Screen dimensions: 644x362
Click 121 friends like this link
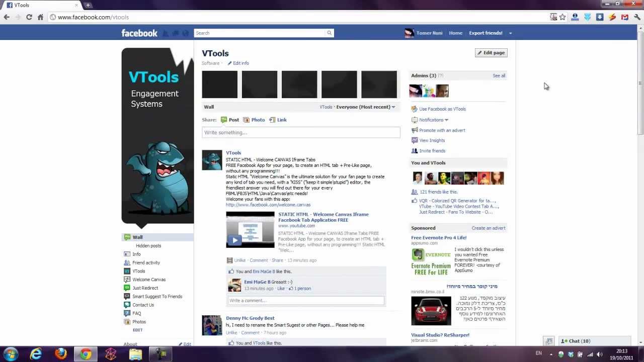(x=438, y=192)
